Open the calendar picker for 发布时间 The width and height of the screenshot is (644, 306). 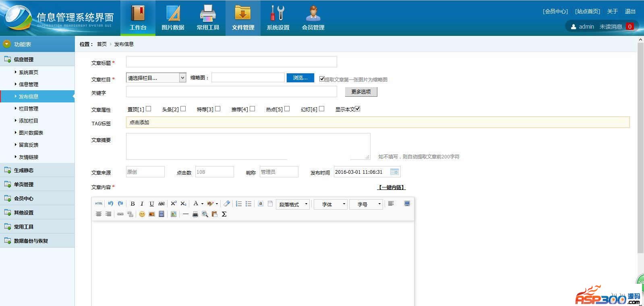(x=394, y=172)
